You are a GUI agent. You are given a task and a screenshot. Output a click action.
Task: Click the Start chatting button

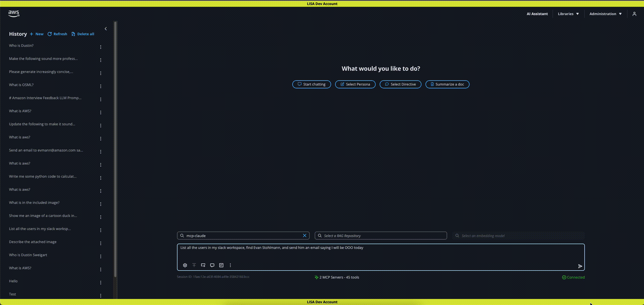(311, 84)
